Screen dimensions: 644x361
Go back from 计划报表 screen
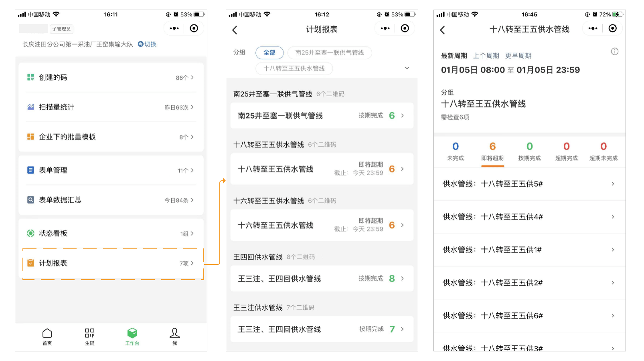click(x=235, y=30)
